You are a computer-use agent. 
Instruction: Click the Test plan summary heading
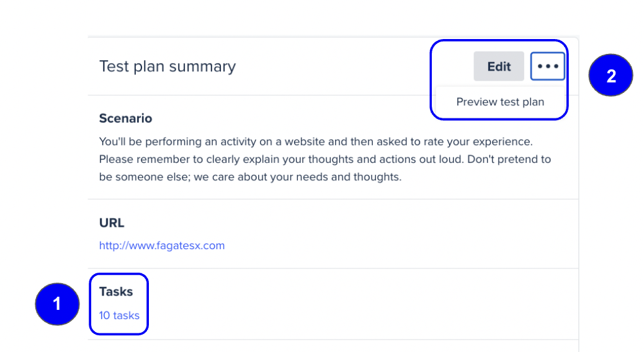pos(168,66)
